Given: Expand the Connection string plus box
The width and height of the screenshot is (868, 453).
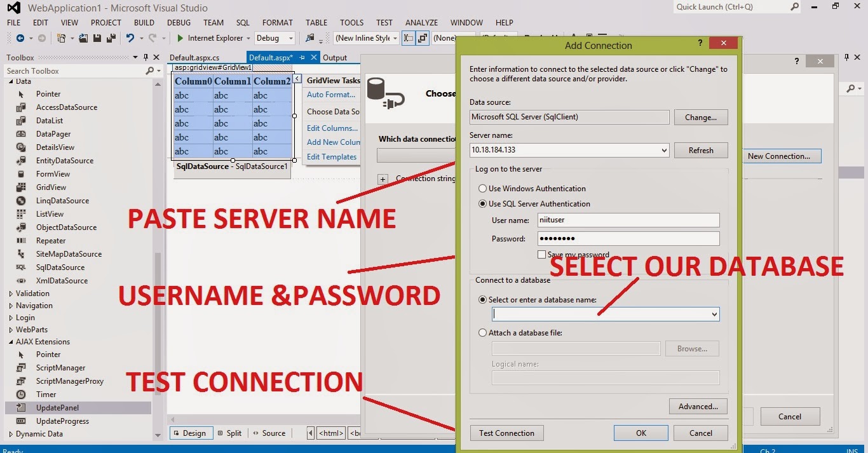Looking at the screenshot, I should pyautogui.click(x=383, y=179).
